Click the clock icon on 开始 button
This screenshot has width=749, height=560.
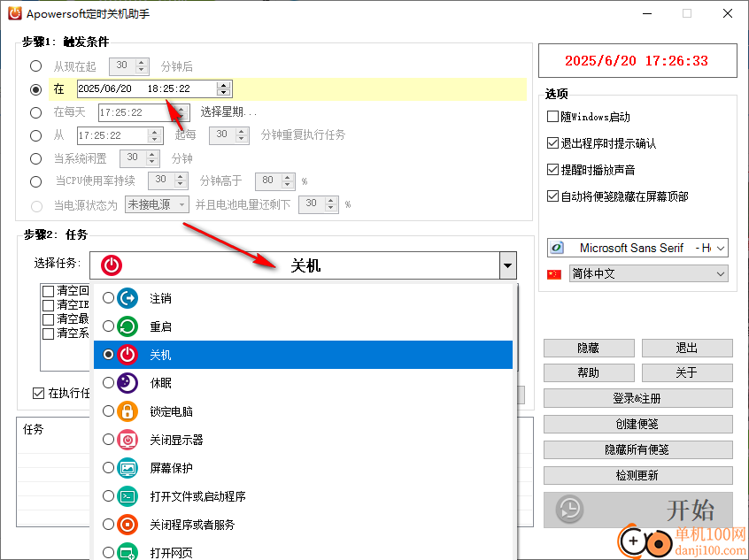pyautogui.click(x=569, y=510)
